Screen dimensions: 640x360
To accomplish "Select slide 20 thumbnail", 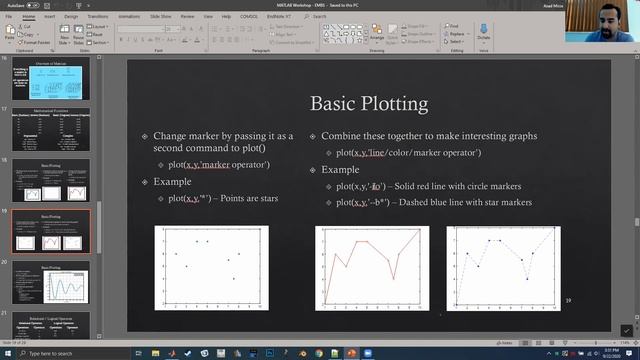I will click(x=51, y=282).
